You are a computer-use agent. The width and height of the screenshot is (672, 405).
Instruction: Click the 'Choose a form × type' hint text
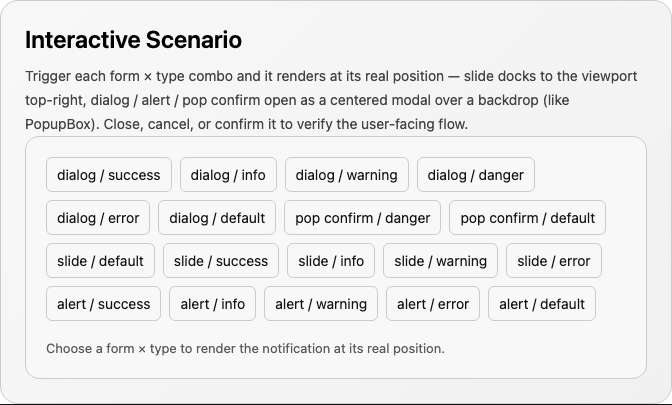click(x=246, y=348)
